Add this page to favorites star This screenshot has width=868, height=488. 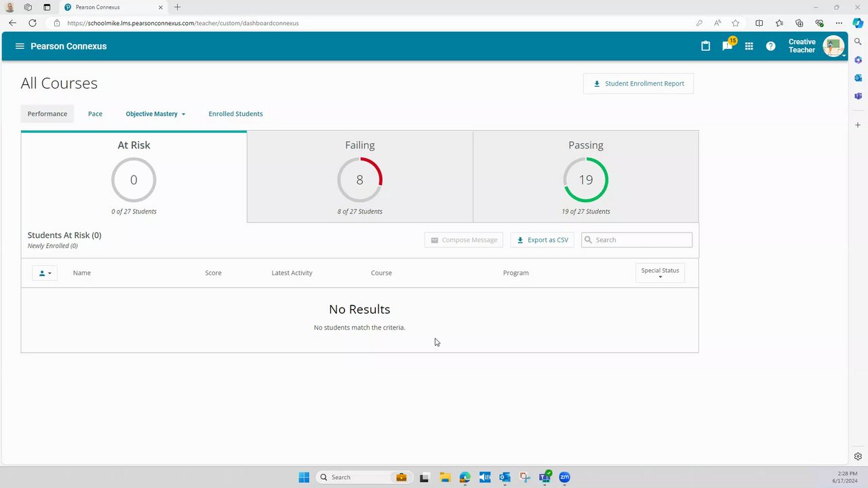pos(736,23)
